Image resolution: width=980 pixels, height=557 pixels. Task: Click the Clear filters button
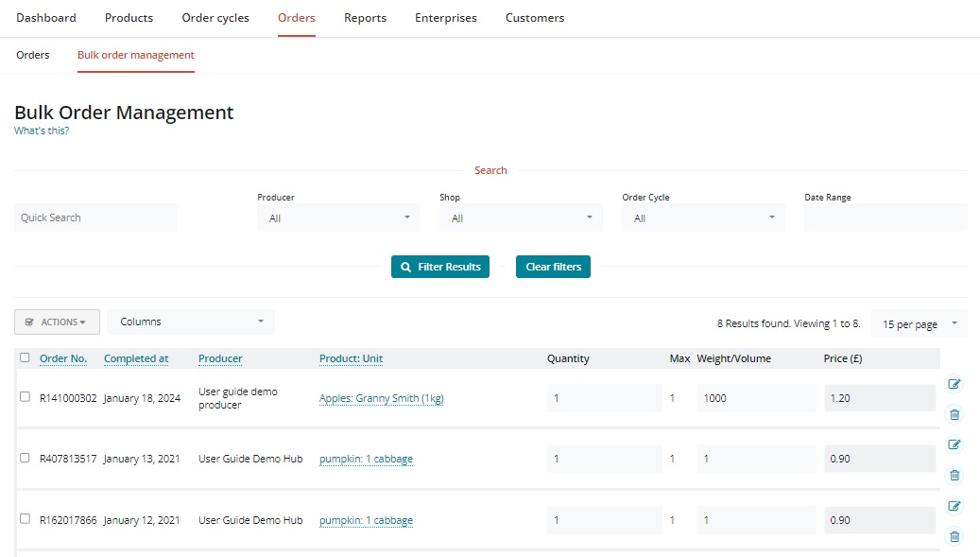pyautogui.click(x=553, y=267)
